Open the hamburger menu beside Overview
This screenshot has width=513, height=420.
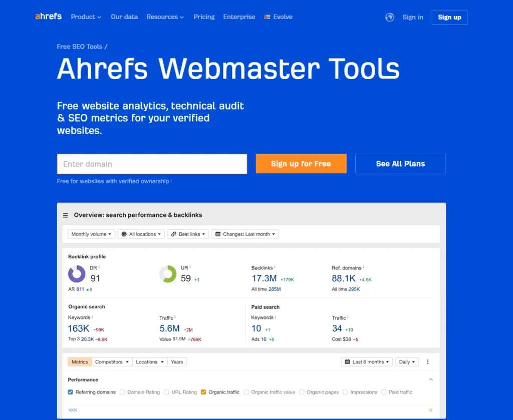(x=66, y=215)
